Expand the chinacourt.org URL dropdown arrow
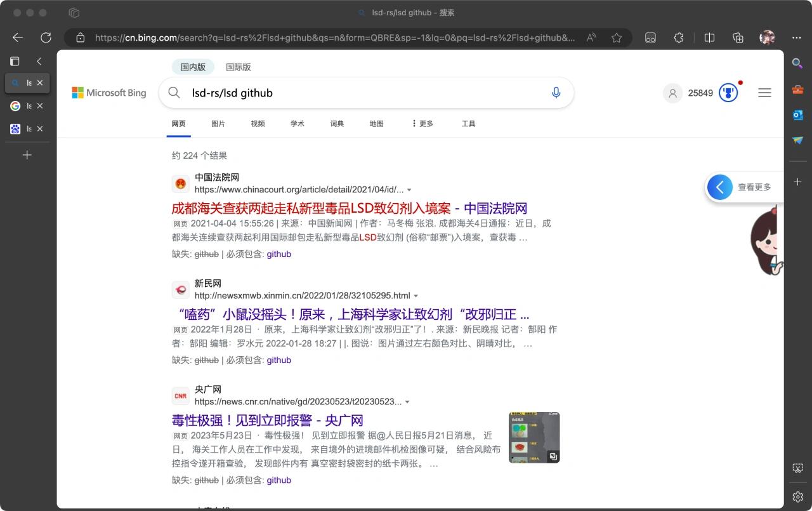 [409, 190]
